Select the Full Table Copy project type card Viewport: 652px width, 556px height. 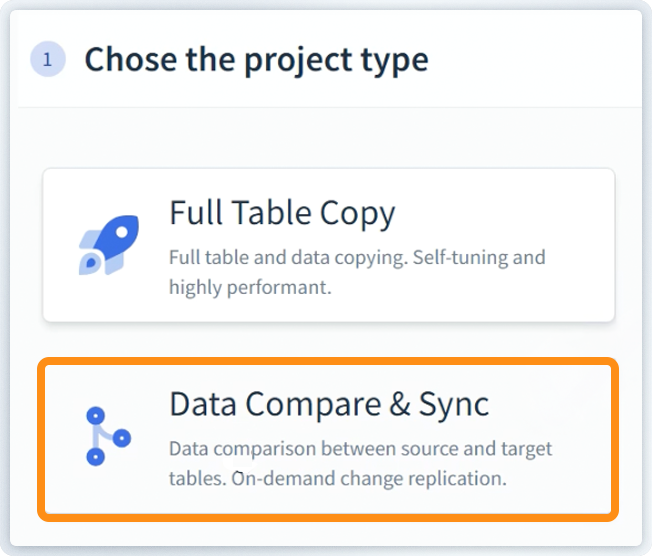point(328,245)
